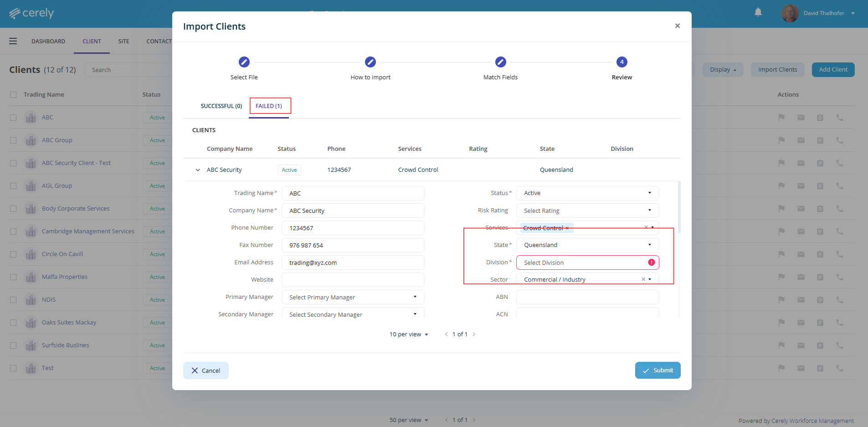Expand the Risk Rating dropdown
The image size is (868, 427).
coord(587,211)
